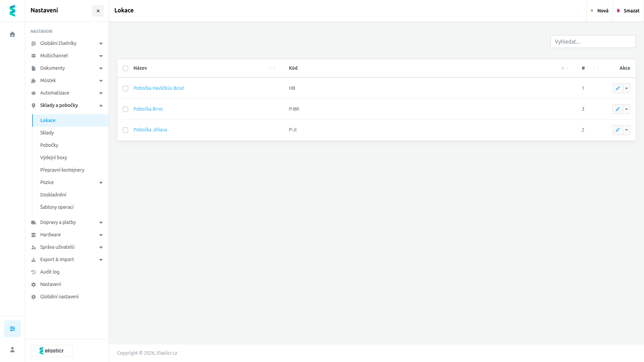Expand the Globální číselníky section
644x362 pixels.
(67, 43)
